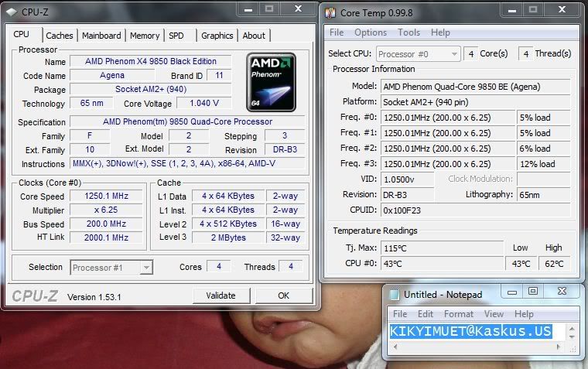
Task: Click the Revision value DR-B3 in Core Temp
Action: click(x=407, y=195)
